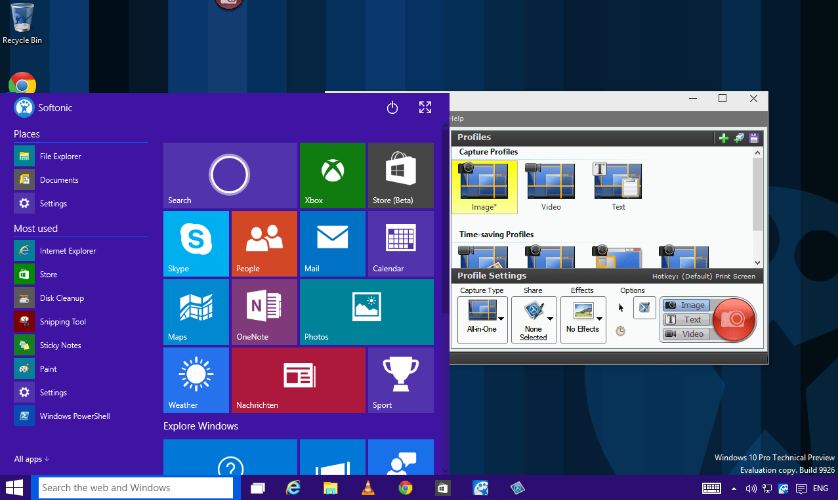Open the Skype tile
Viewport: 838px width, 500px height.
[196, 244]
